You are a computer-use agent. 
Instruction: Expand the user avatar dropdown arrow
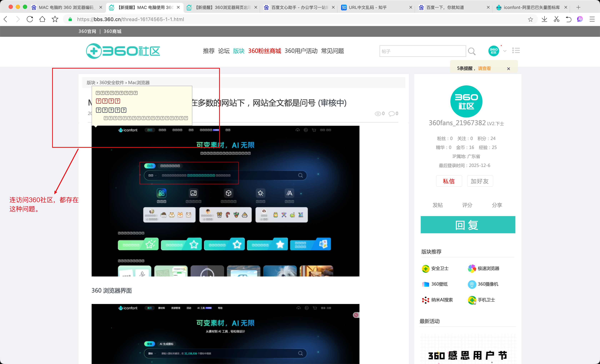[x=505, y=51]
